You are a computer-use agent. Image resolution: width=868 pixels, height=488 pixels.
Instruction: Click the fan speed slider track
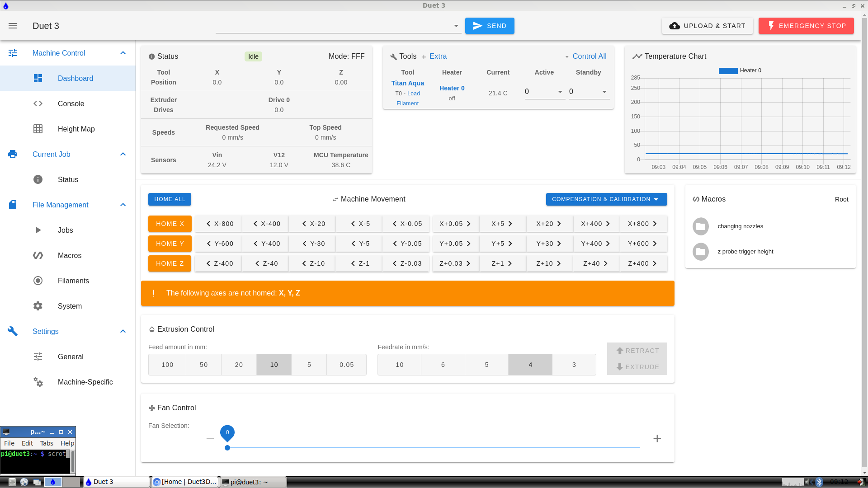coord(434,448)
